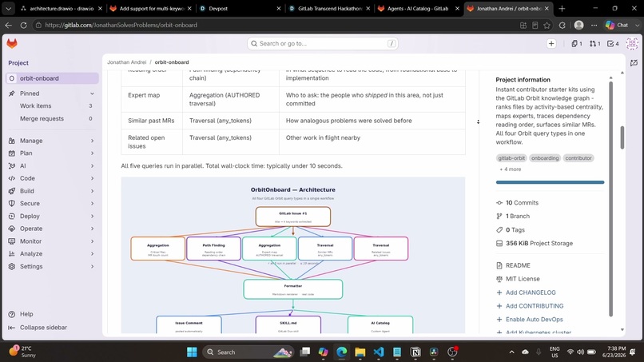Screen dimensions: 644x362
Task: Click the Plan calendar icon
Action: click(12, 153)
